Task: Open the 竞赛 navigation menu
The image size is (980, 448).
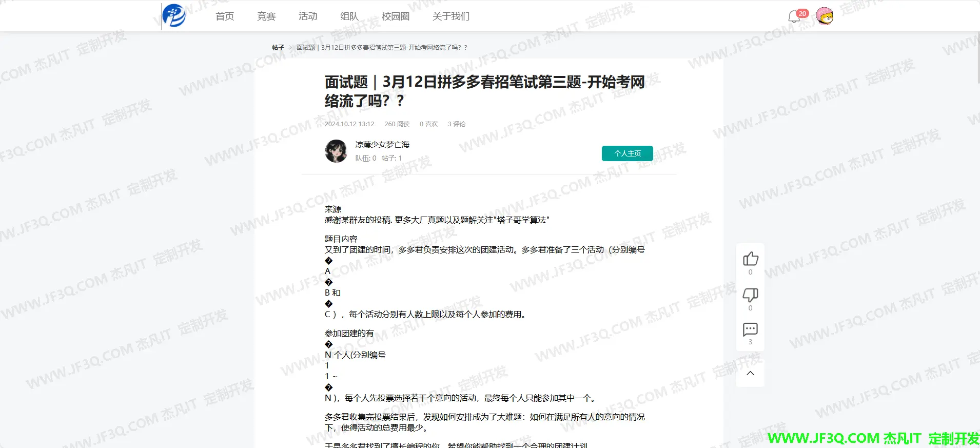Action: [x=266, y=16]
